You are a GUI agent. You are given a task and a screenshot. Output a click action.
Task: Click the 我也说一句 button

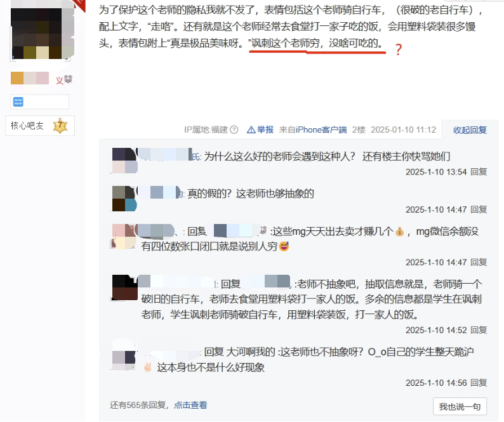(460, 407)
